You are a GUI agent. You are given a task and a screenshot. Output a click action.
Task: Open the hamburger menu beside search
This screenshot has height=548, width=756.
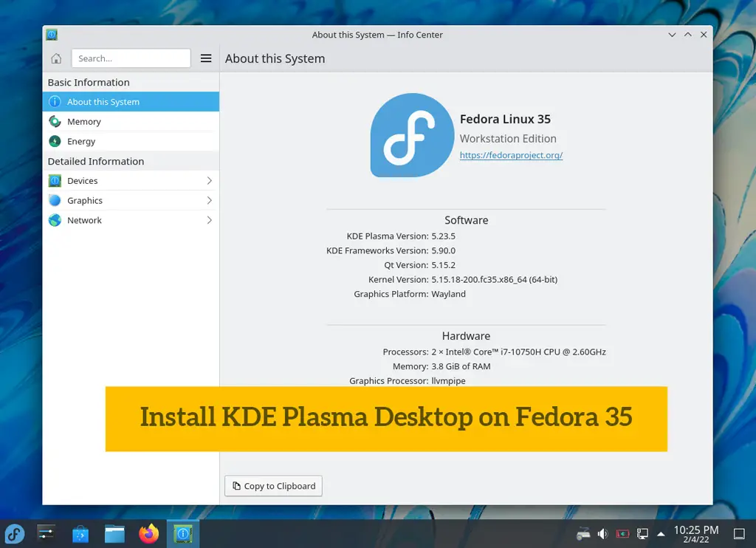[206, 58]
